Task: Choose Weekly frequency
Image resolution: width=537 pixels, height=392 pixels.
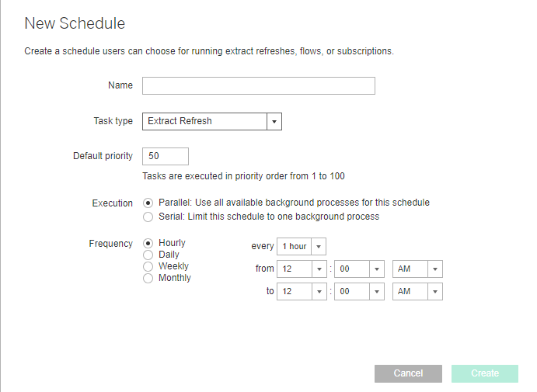Action: pyautogui.click(x=148, y=266)
